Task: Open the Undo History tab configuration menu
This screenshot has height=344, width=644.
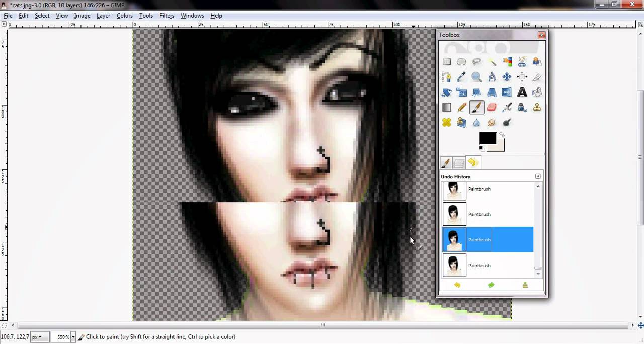Action: click(538, 176)
